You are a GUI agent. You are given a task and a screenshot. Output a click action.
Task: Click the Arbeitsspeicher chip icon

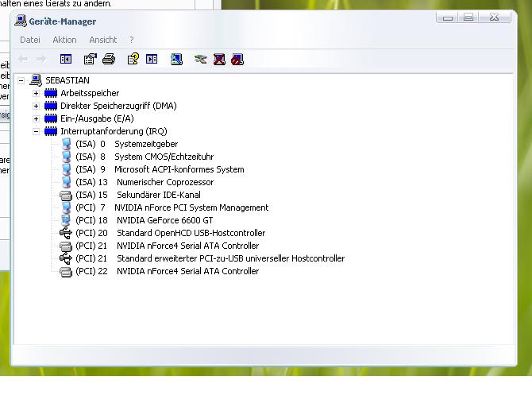click(51, 93)
